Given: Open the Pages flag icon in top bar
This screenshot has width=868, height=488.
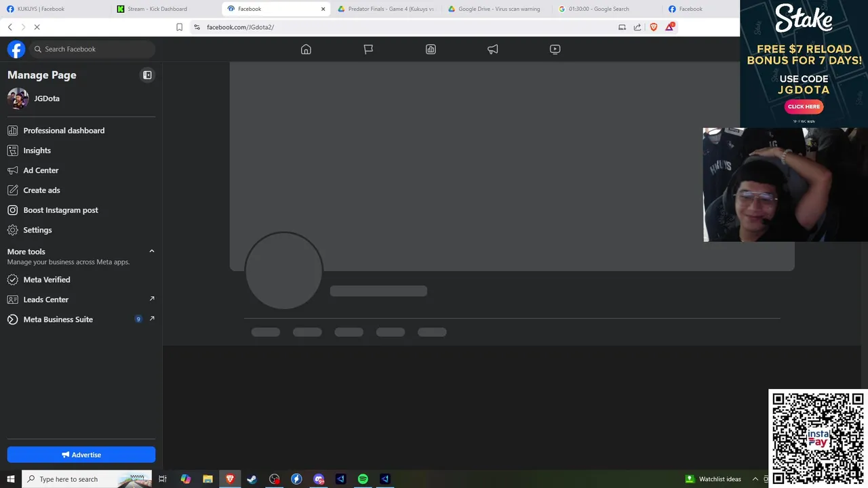Looking at the screenshot, I should click(x=368, y=49).
